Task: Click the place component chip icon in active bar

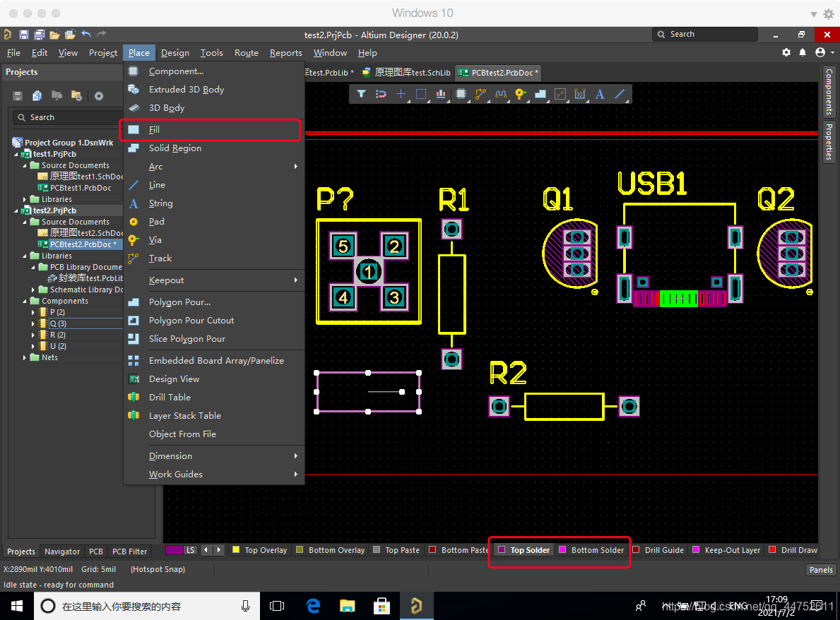Action: [461, 94]
